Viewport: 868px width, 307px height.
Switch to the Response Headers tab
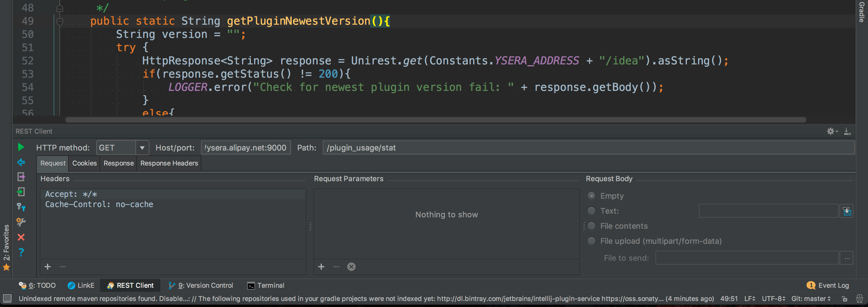[169, 163]
